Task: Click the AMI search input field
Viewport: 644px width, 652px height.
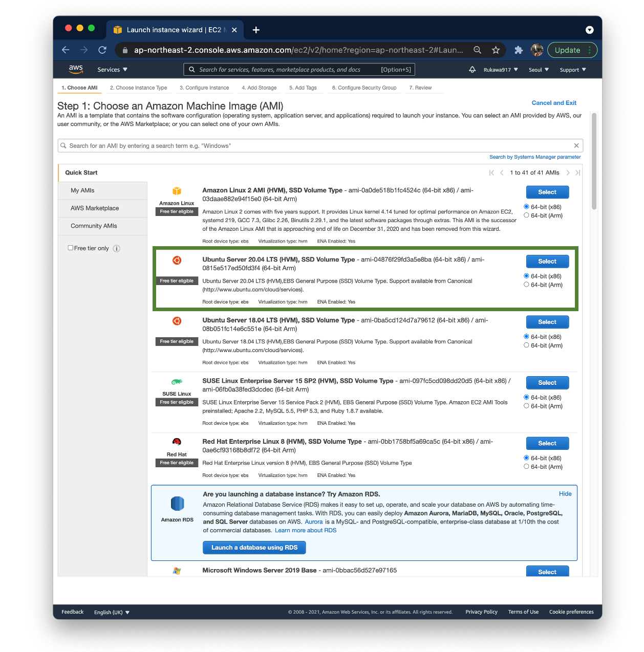Action: coord(320,146)
